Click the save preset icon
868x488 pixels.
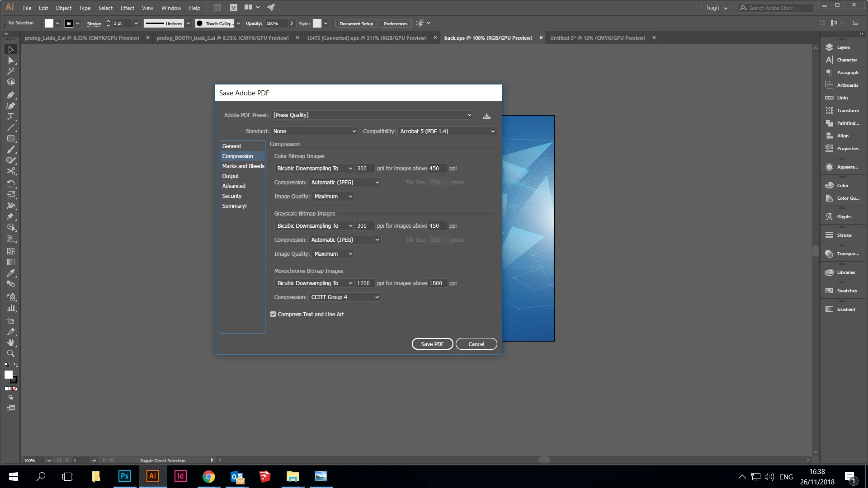(487, 116)
